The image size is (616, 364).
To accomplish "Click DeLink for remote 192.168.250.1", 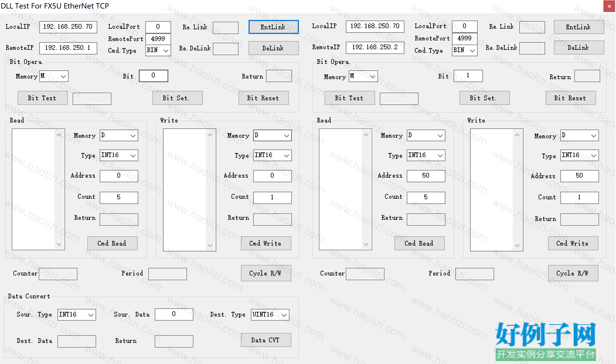I will [x=273, y=48].
